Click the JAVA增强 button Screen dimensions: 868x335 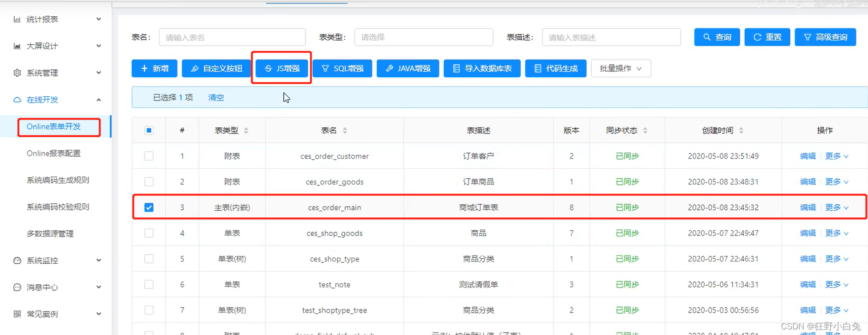[408, 68]
